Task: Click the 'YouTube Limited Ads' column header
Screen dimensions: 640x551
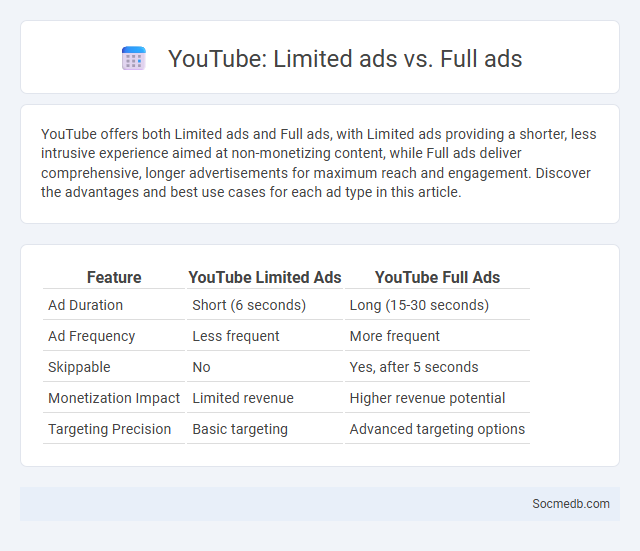Action: pyautogui.click(x=264, y=277)
